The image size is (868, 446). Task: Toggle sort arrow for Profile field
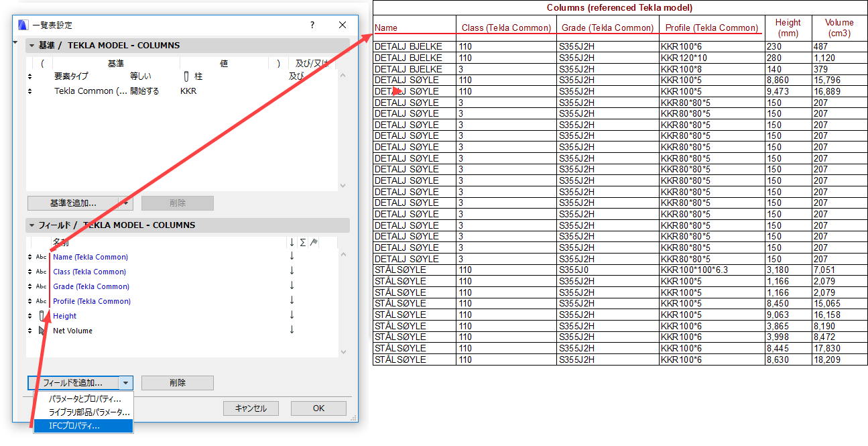click(x=292, y=301)
